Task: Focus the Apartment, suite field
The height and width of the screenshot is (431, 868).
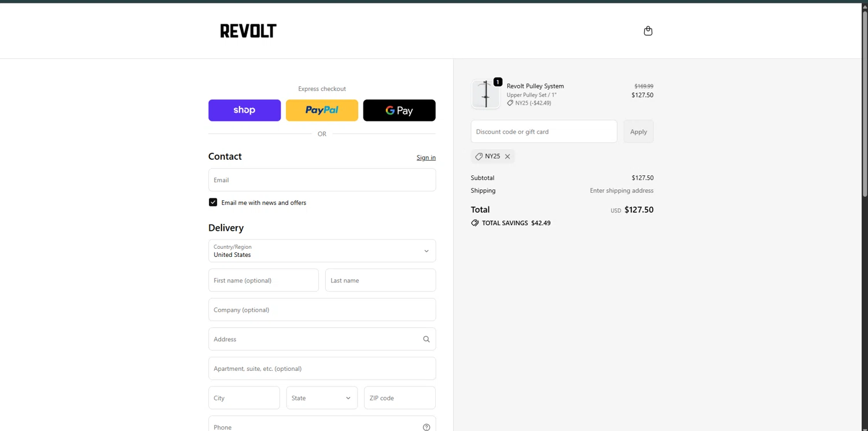Action: coord(322,369)
